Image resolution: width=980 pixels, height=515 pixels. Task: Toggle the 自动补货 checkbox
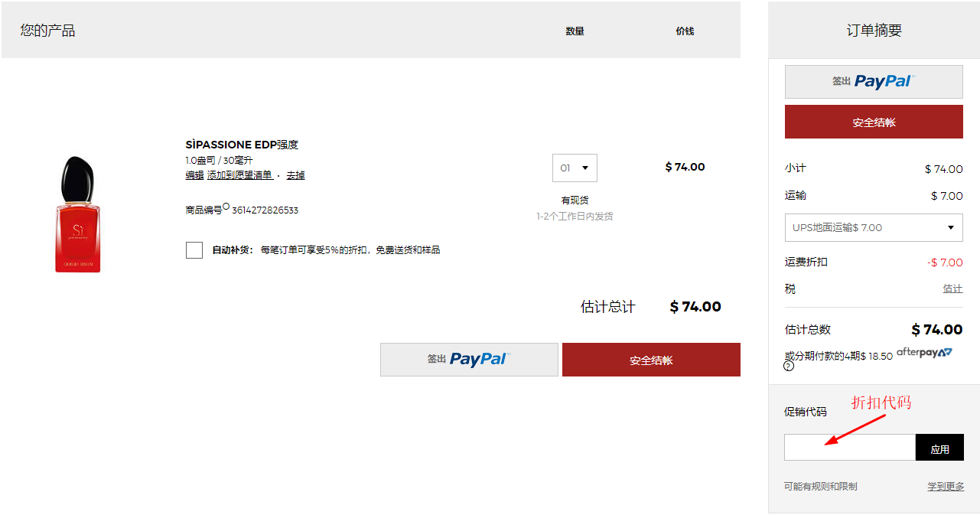(x=194, y=250)
